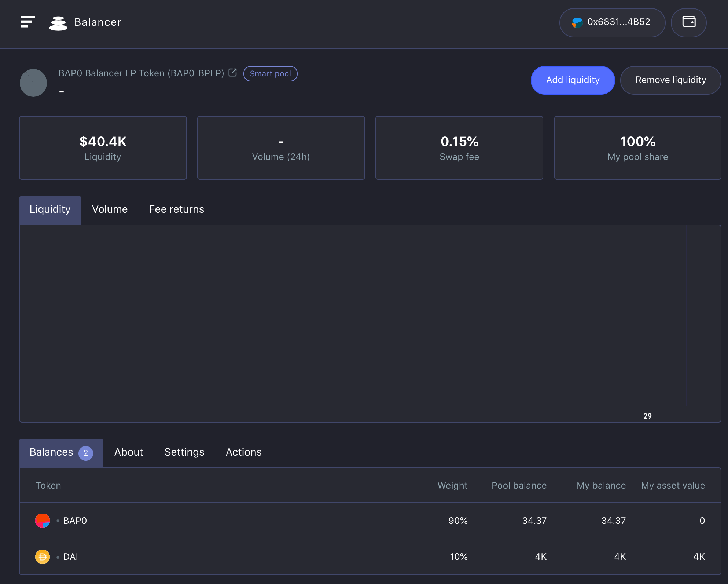Open the wallet icon button

click(x=688, y=22)
